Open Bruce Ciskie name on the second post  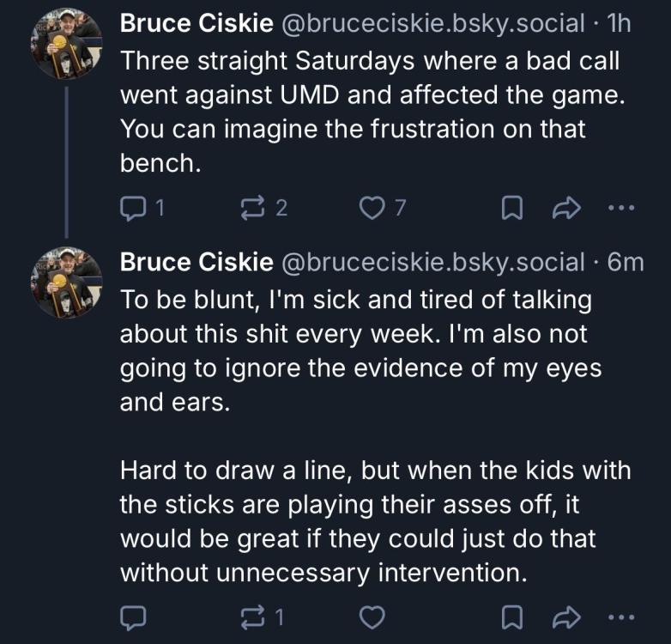(196, 262)
